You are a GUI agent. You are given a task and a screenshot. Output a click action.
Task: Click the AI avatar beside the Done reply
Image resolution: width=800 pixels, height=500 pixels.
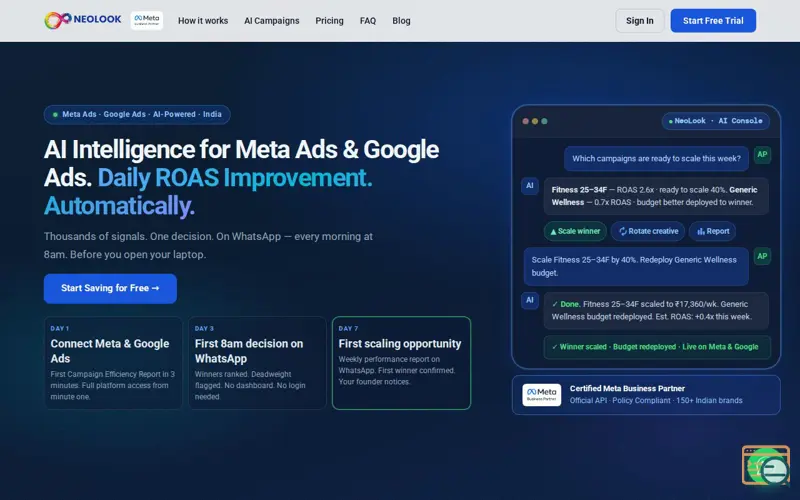(x=530, y=300)
